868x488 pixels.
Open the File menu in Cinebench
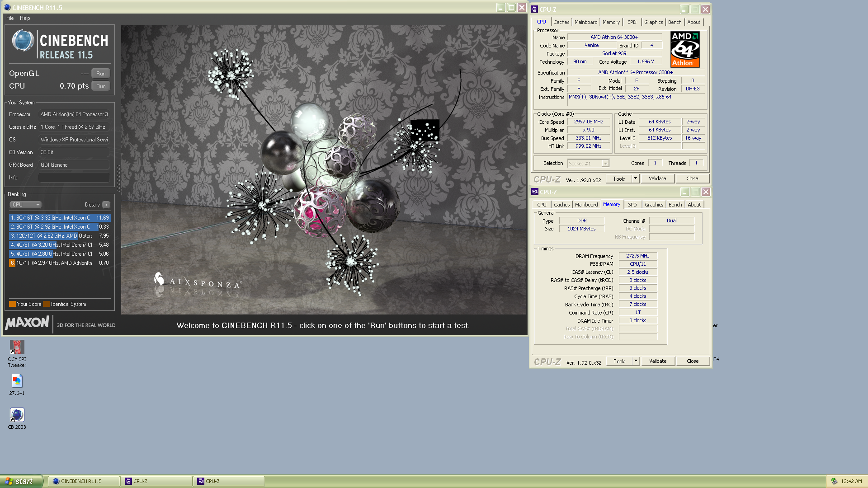point(10,18)
